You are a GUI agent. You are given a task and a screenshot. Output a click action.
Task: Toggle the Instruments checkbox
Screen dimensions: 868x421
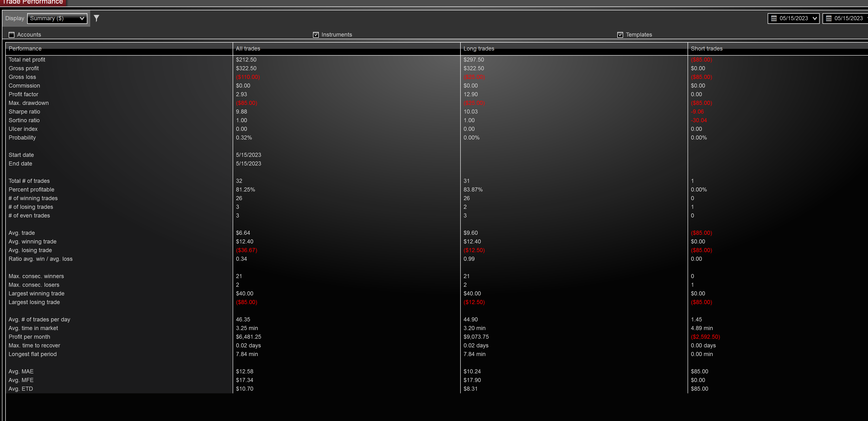[x=316, y=35]
